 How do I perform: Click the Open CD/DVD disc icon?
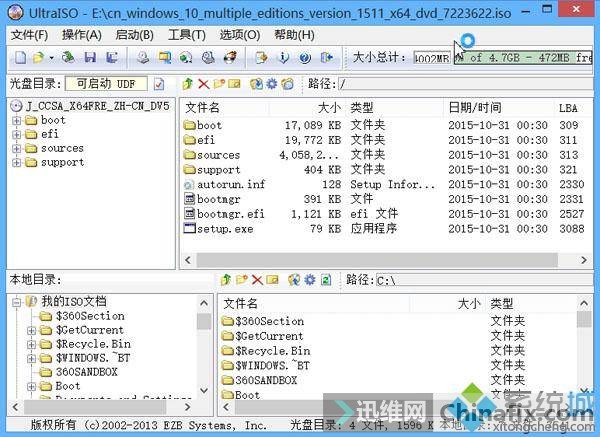coord(68,57)
